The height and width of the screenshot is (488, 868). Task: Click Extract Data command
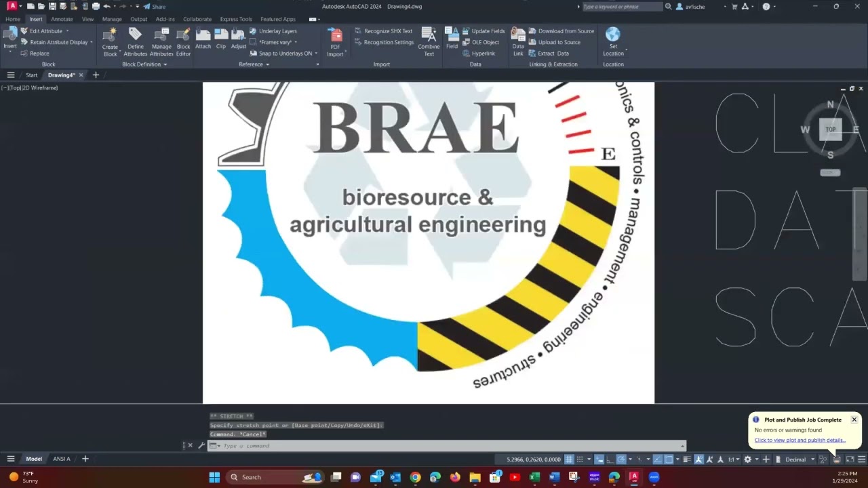[x=548, y=54]
